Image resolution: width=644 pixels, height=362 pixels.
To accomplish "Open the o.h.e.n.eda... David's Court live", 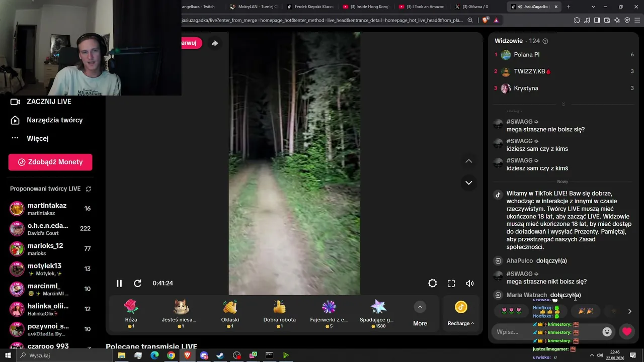I will [50, 229].
